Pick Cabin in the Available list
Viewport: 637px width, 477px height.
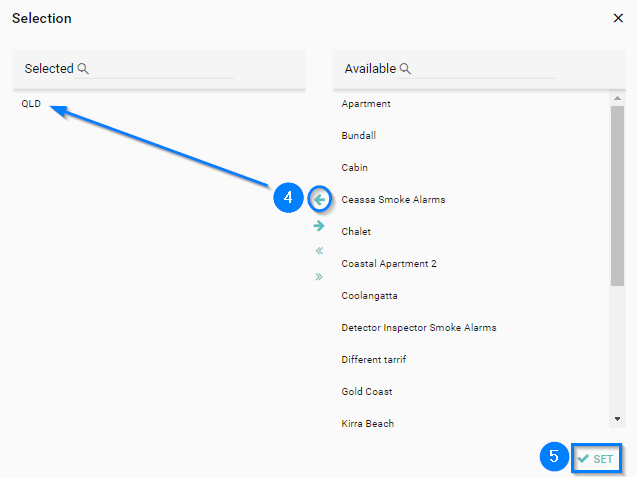tap(354, 168)
